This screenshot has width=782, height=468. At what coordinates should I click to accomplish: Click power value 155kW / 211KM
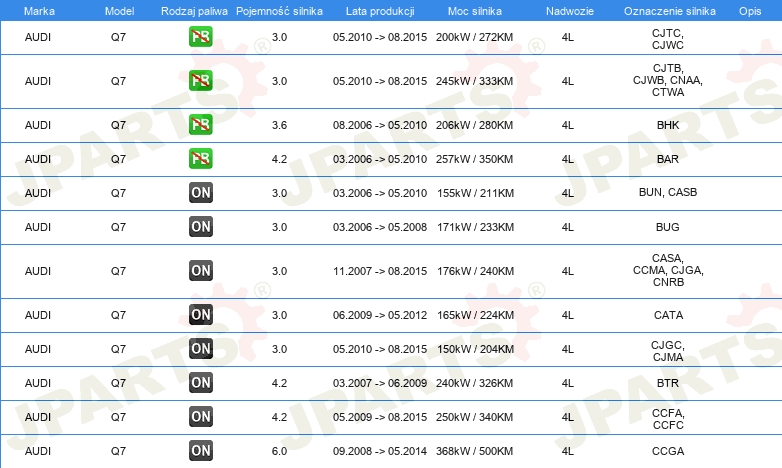pos(475,193)
